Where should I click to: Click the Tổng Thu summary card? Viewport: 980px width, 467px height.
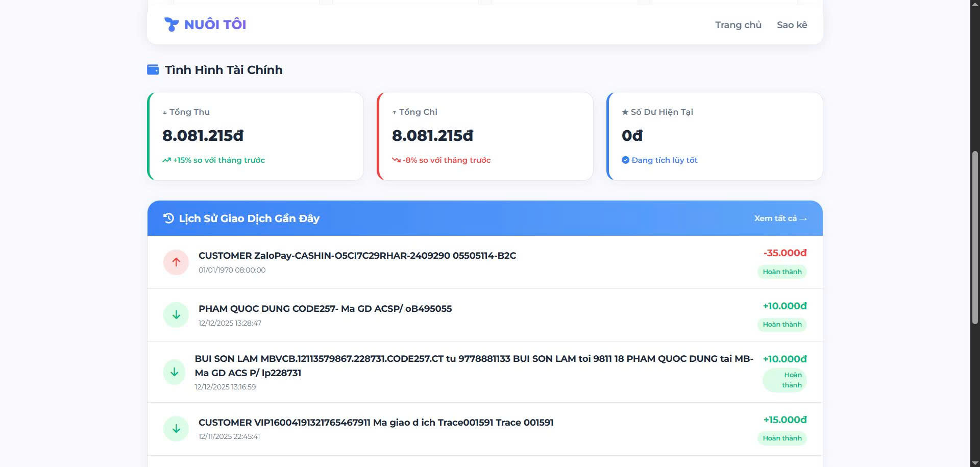click(255, 136)
